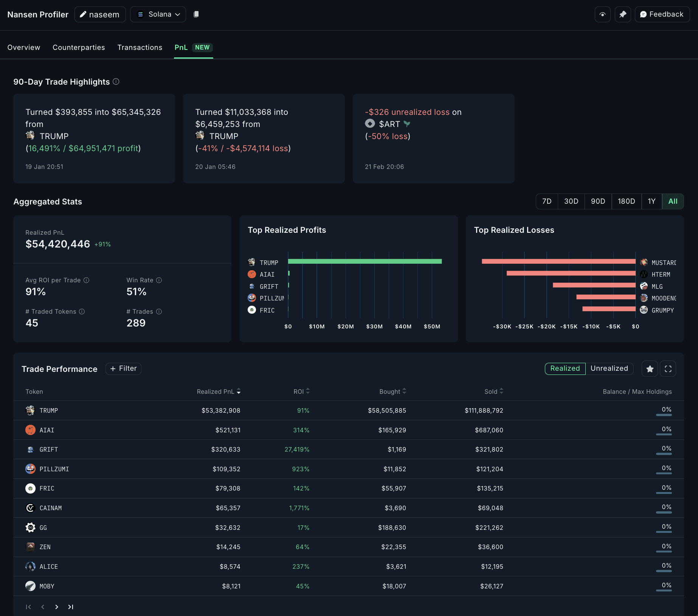
Task: Select the 1Y time range
Action: [651, 201]
